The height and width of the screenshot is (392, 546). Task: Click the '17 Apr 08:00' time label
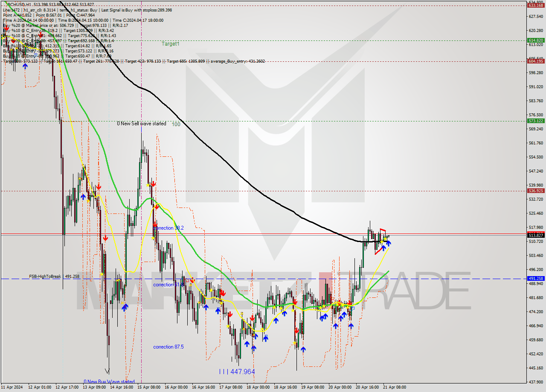coord(230,387)
